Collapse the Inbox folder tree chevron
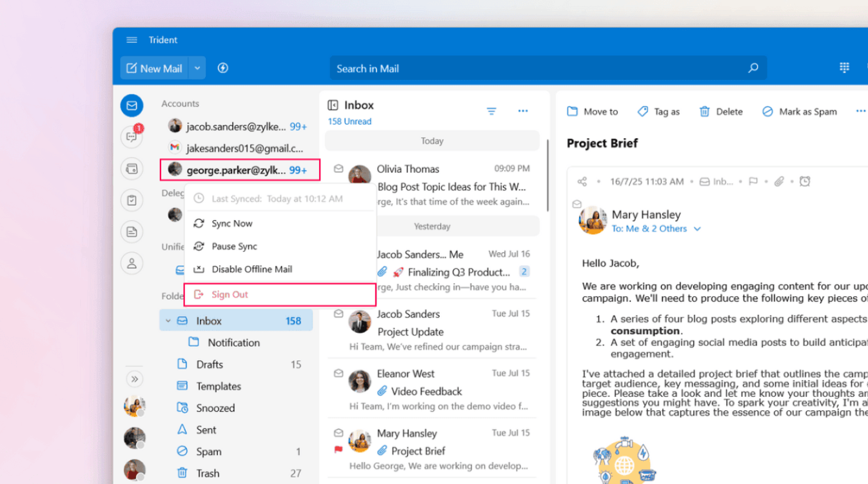Viewport: 868px width, 484px height. pyautogui.click(x=168, y=321)
